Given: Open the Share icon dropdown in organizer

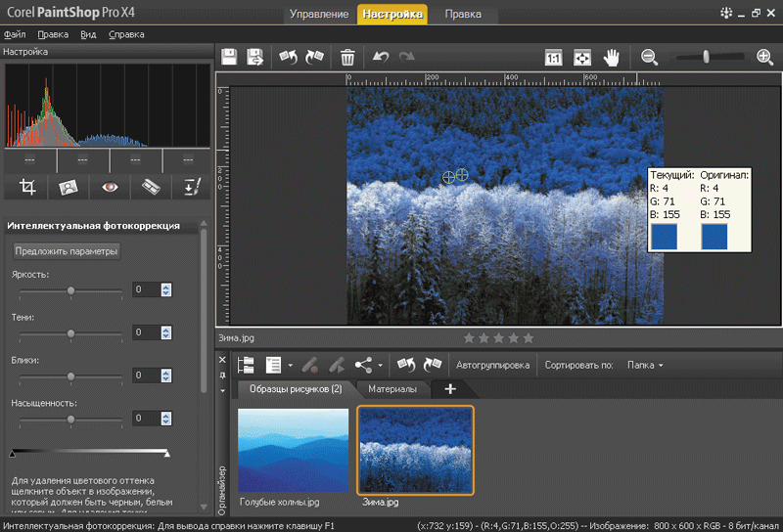Looking at the screenshot, I should (380, 366).
